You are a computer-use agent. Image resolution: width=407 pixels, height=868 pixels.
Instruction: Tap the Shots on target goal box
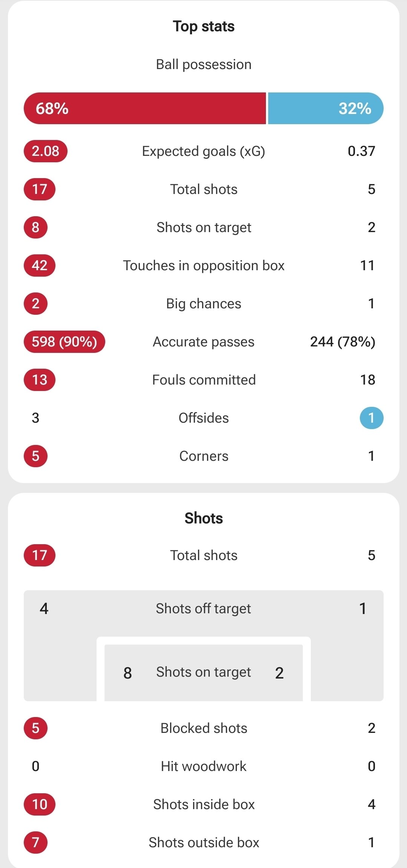click(204, 673)
